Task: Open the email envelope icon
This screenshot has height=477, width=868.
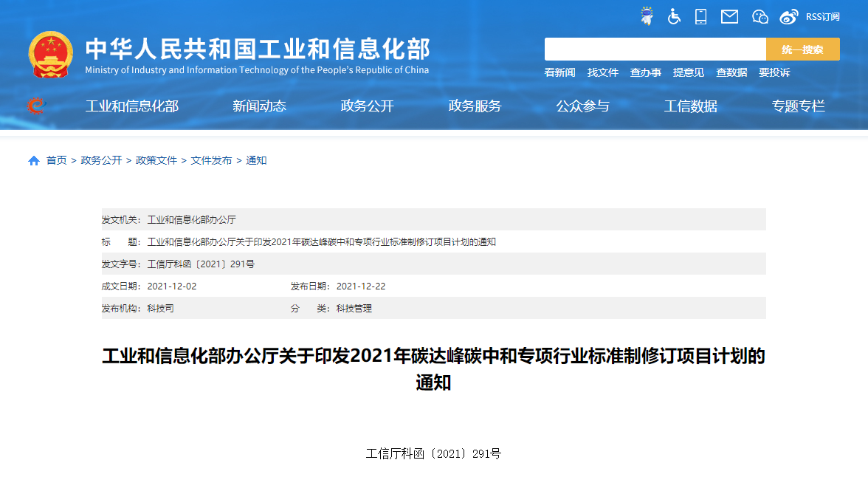Action: click(x=729, y=16)
